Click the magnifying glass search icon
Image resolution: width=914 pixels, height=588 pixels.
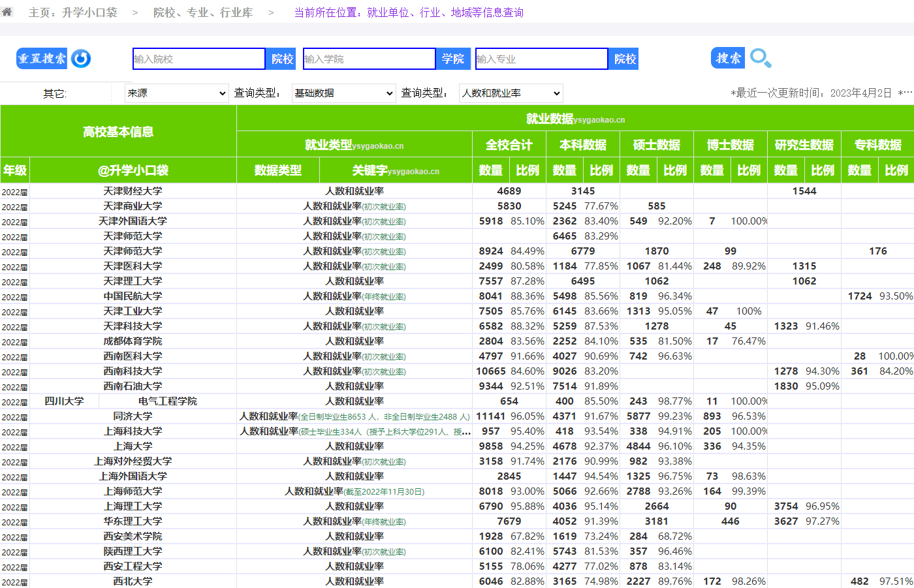pyautogui.click(x=760, y=59)
